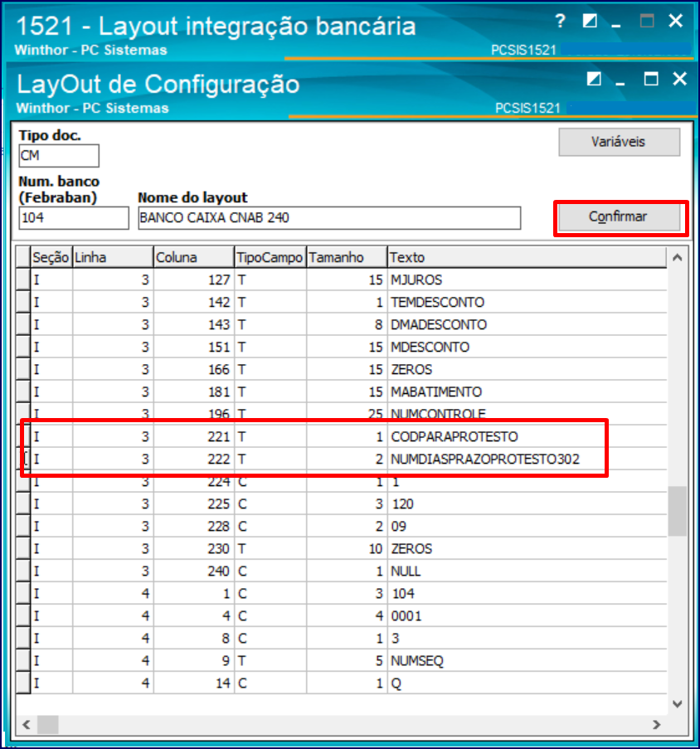The height and width of the screenshot is (749, 700).
Task: Click the Confirmar button
Action: (620, 216)
